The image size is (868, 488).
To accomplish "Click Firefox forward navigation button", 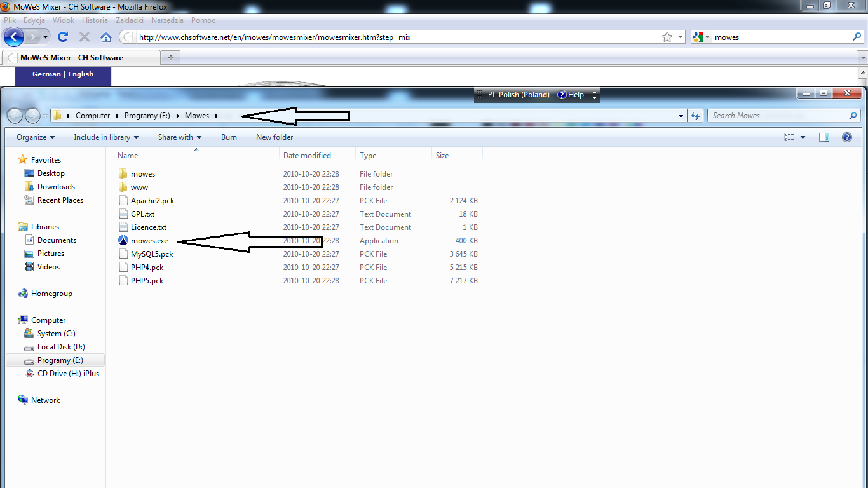I will 34,37.
